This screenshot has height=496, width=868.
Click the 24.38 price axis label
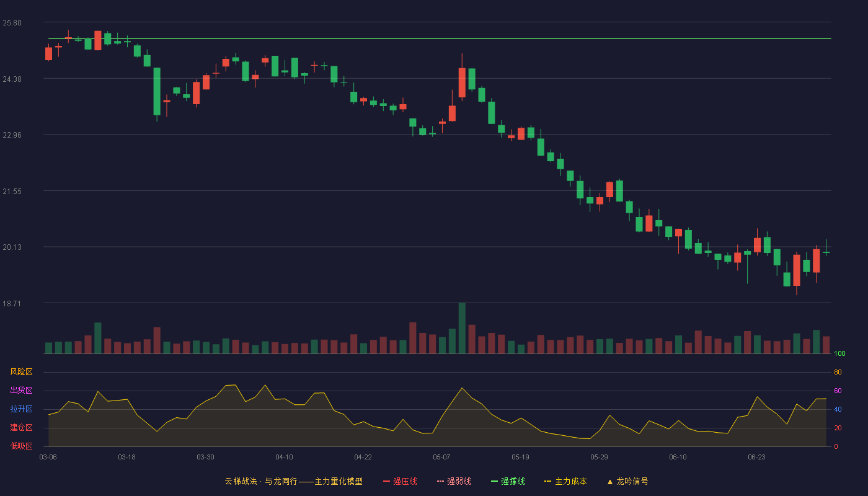click(x=12, y=79)
